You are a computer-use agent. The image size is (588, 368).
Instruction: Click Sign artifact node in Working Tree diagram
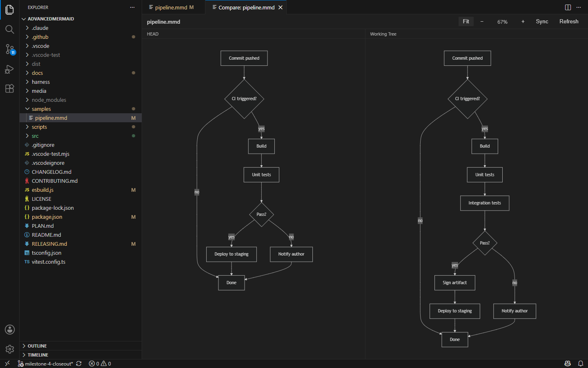coord(455,283)
